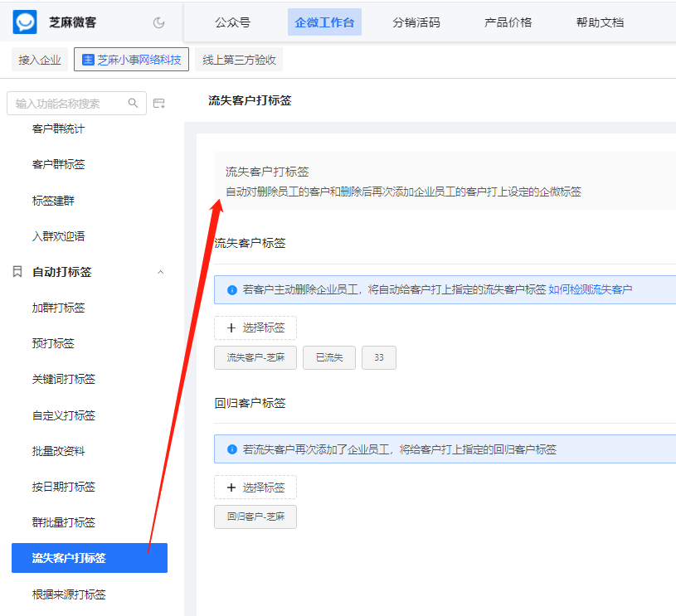Open 按日期打标签 menu item
The image size is (676, 616).
point(63,487)
